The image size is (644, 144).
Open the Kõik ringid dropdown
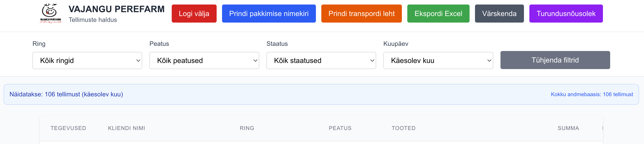(87, 60)
